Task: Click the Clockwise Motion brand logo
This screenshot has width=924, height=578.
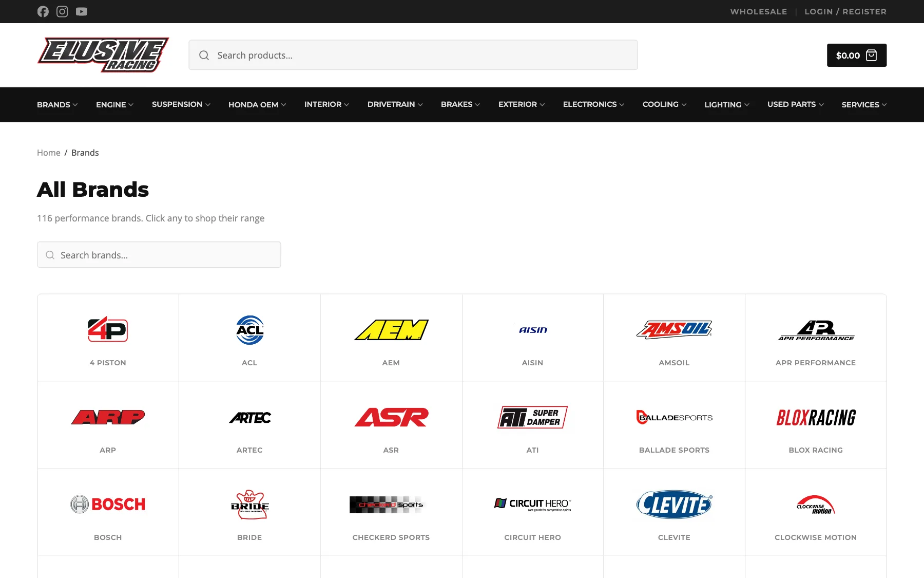Action: (x=816, y=505)
